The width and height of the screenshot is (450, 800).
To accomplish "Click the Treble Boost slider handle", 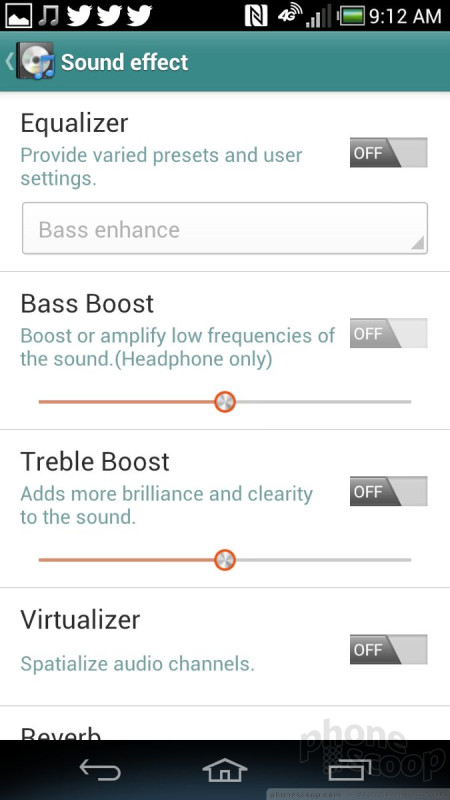I will click(x=224, y=560).
